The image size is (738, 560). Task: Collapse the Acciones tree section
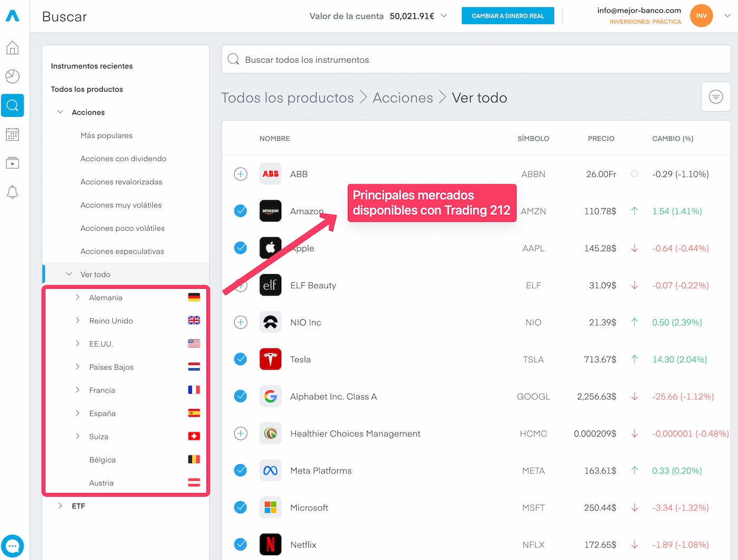coord(60,112)
